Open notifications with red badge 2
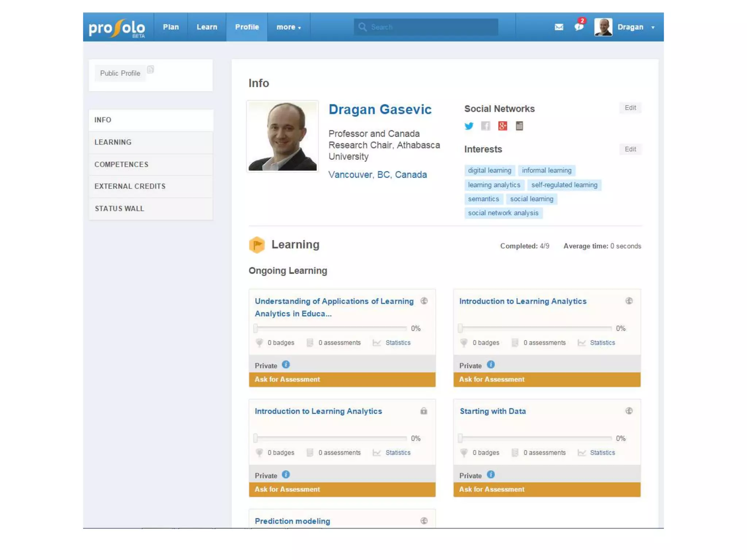The image size is (747, 560). tap(579, 26)
